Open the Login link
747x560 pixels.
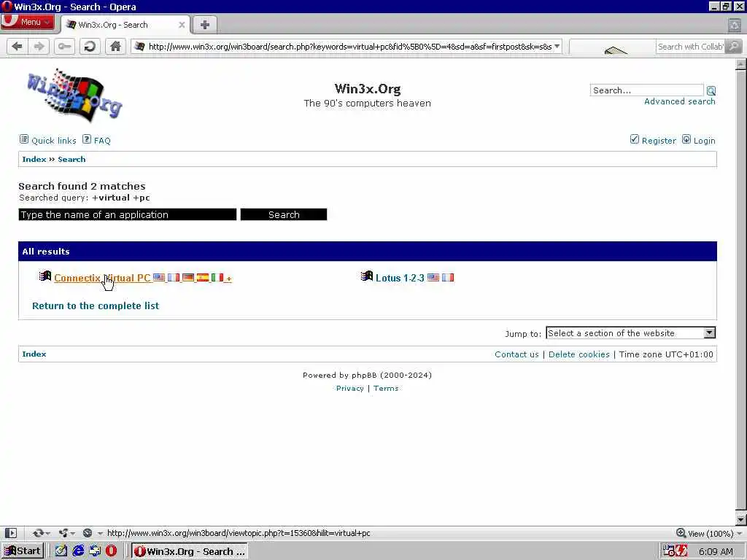pos(699,140)
